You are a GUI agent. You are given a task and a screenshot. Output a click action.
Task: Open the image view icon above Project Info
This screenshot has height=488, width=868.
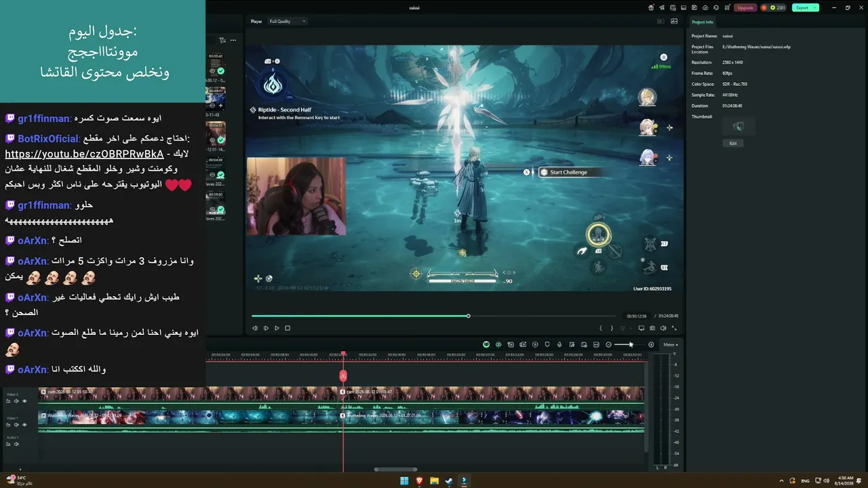click(x=674, y=21)
